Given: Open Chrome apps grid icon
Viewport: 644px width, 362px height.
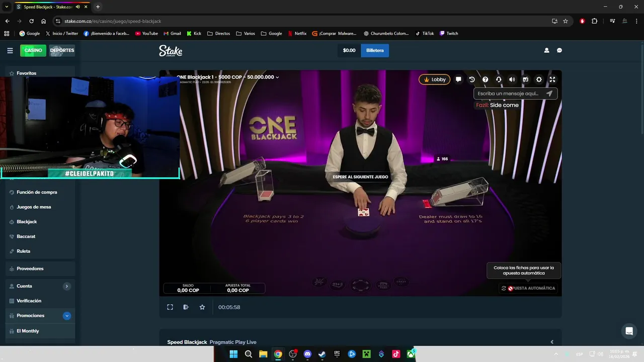Looking at the screenshot, I should [7, 33].
